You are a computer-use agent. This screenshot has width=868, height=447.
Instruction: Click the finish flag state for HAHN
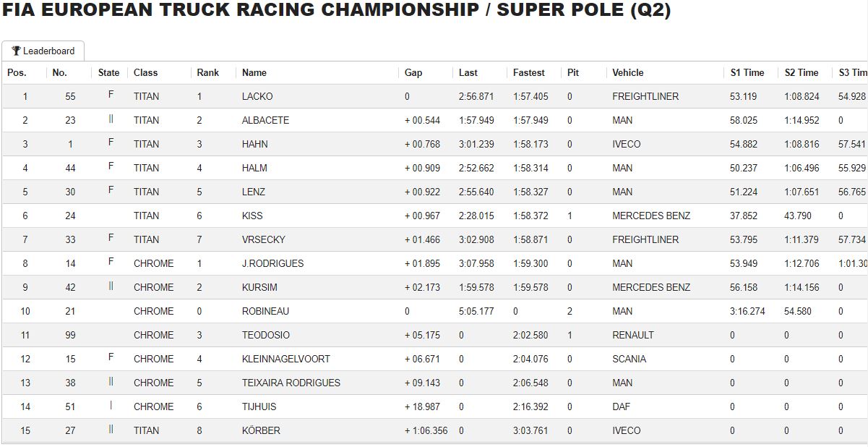point(111,143)
